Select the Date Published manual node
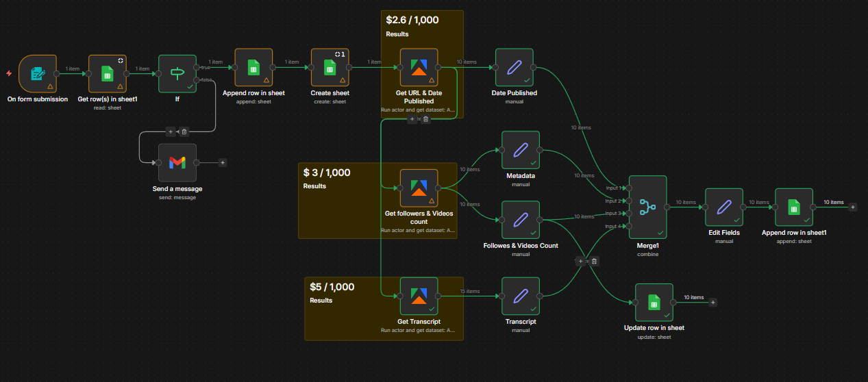This screenshot has height=382, width=868. click(x=514, y=67)
